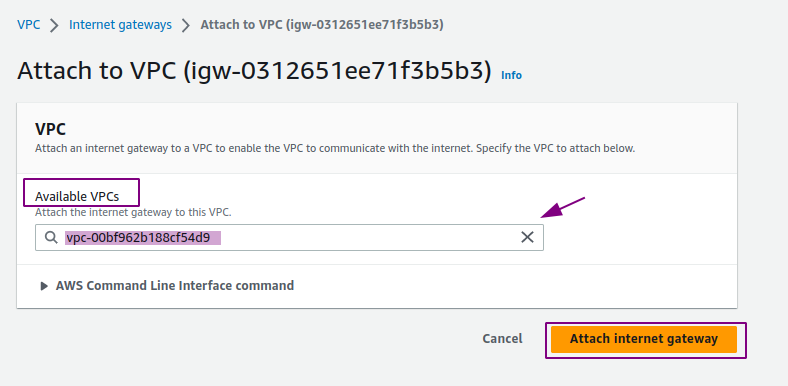Go to the VPC breadcrumb link
The image size is (788, 386).
tap(29, 25)
